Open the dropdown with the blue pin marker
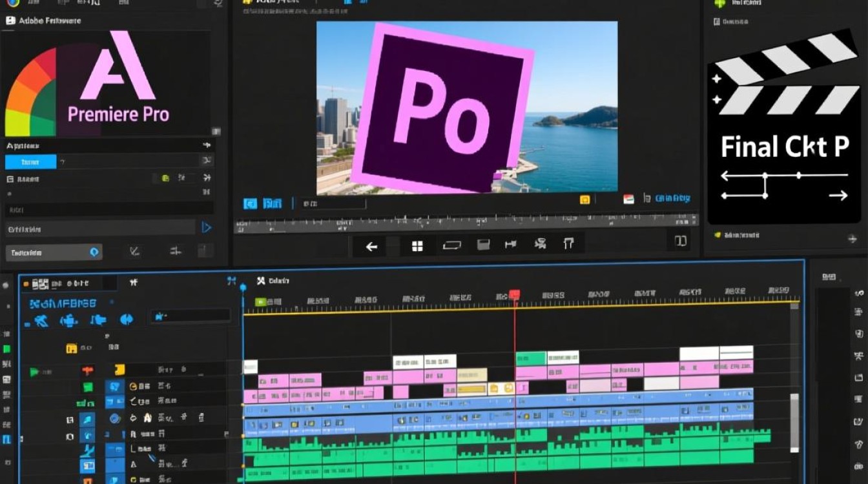 54,252
